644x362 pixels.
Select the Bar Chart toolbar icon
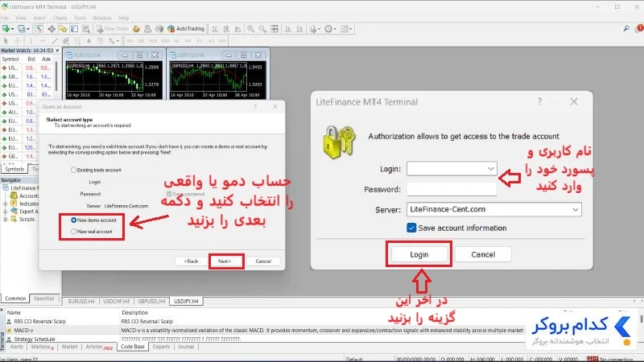point(215,29)
